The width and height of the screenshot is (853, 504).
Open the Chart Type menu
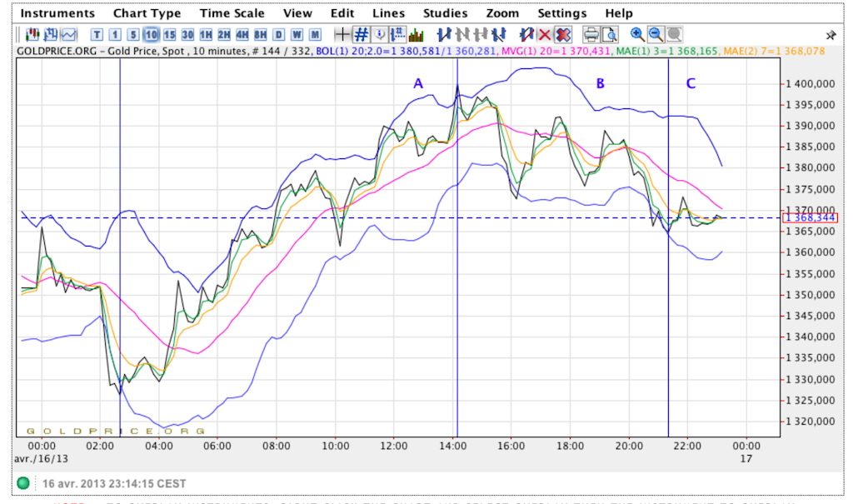click(x=147, y=13)
